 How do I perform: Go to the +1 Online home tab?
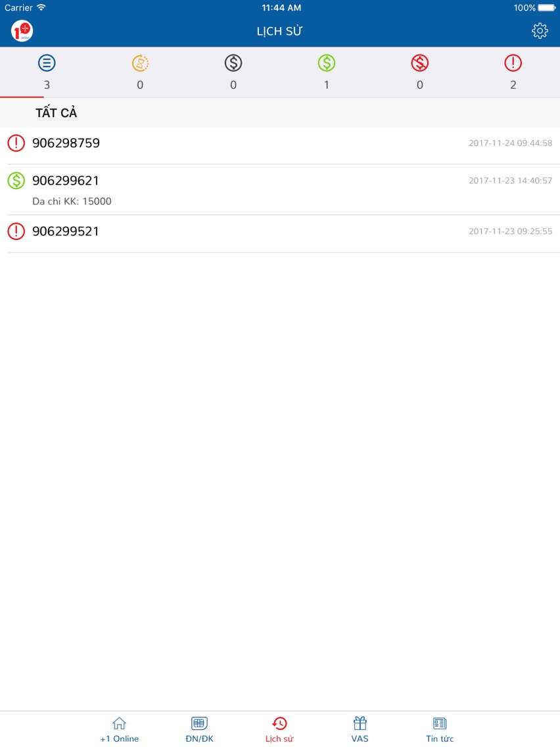click(x=119, y=730)
